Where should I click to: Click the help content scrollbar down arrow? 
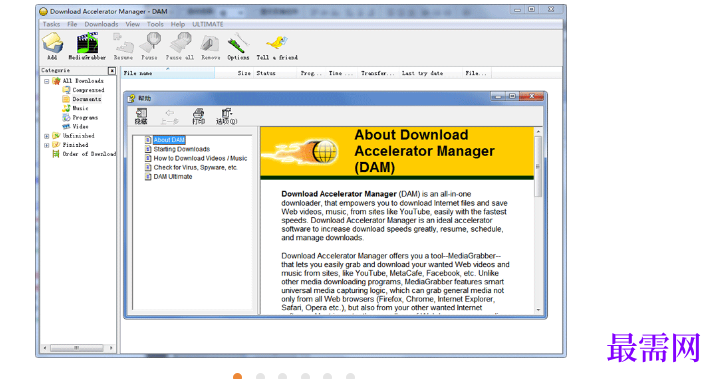[x=538, y=310]
